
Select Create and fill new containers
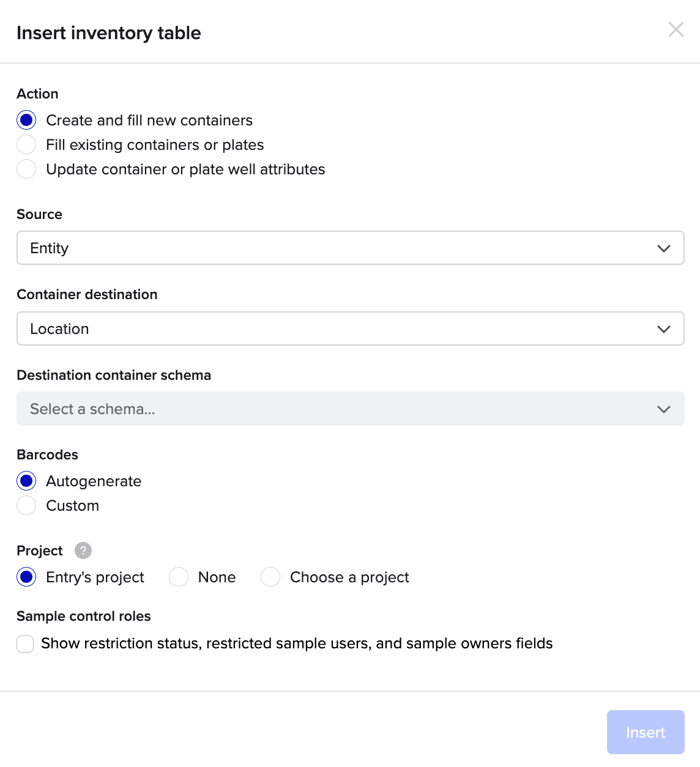[x=26, y=120]
